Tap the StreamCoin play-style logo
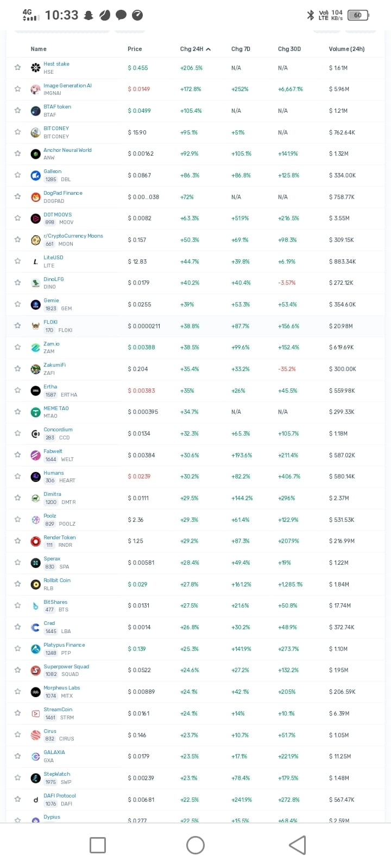Viewport: 391px width, 868px height. click(35, 713)
